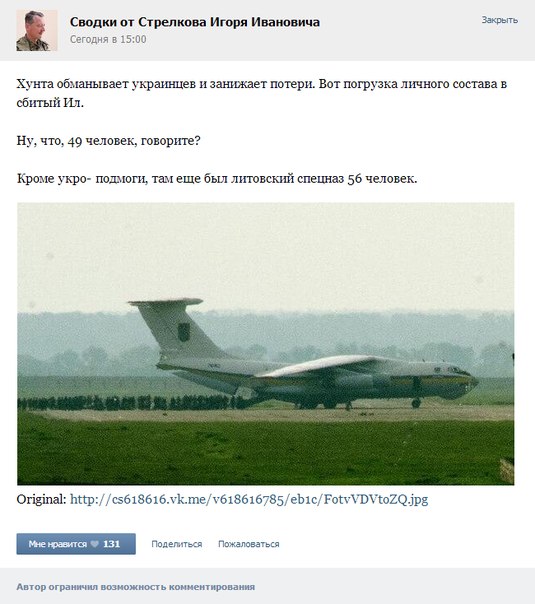This screenshot has width=535, height=604.
Task: Click the line mentioning литовский спецназ
Action: coord(217,179)
